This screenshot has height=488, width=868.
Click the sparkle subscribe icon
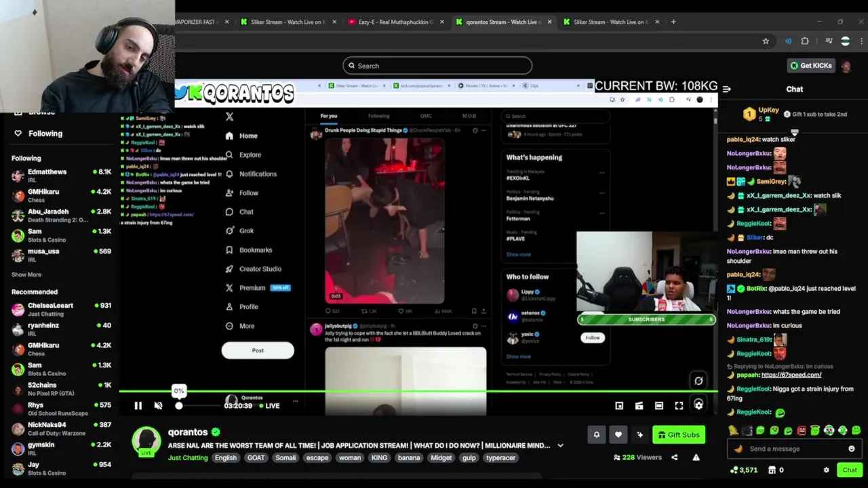(639, 434)
